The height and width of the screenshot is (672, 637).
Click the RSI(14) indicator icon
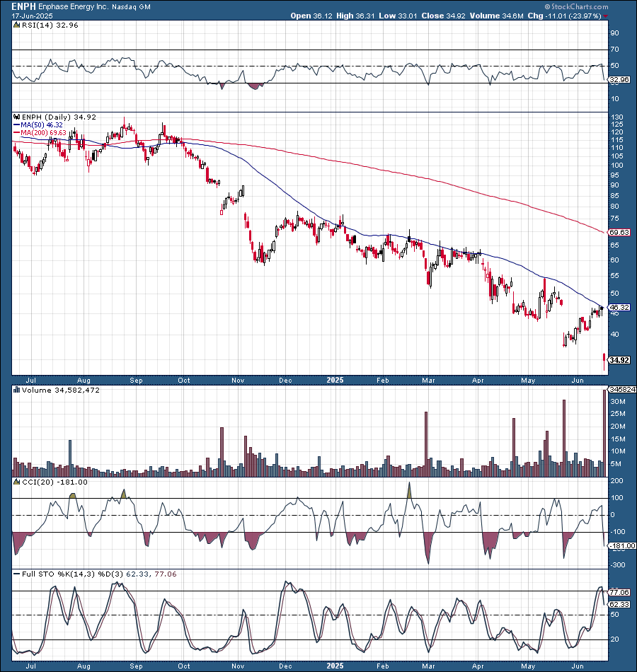[16, 24]
